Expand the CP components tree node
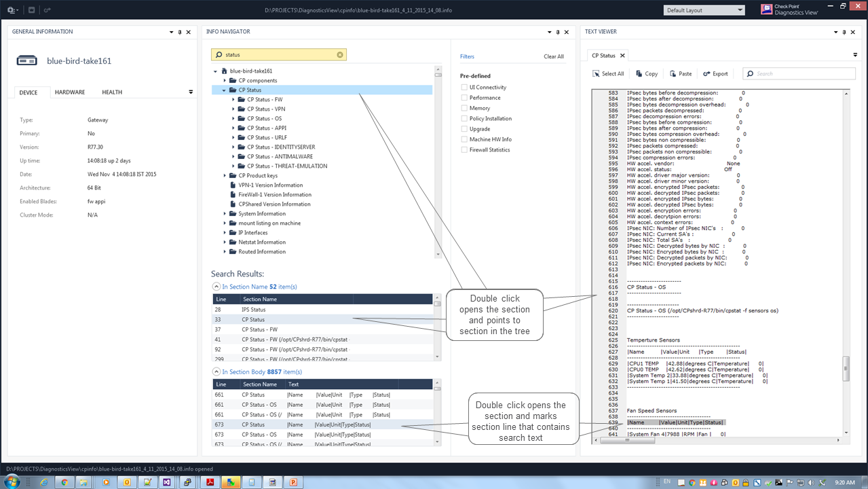868x489 pixels. [x=225, y=80]
